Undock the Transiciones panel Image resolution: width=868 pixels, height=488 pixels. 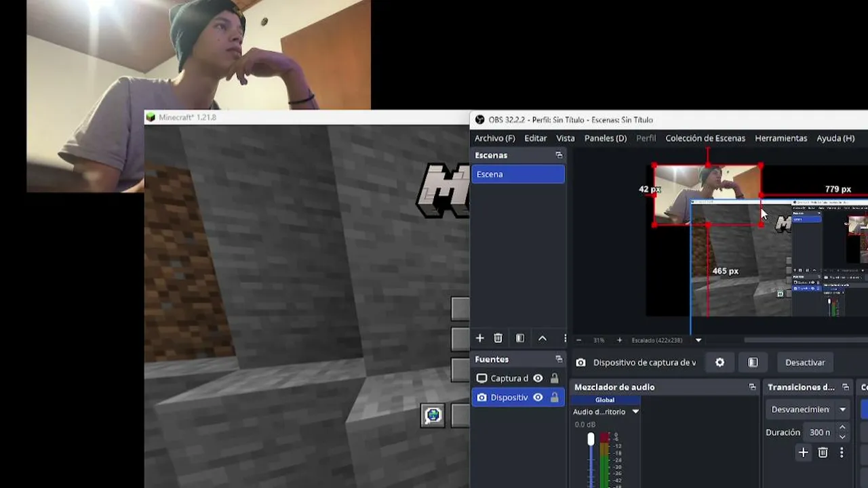point(845,387)
